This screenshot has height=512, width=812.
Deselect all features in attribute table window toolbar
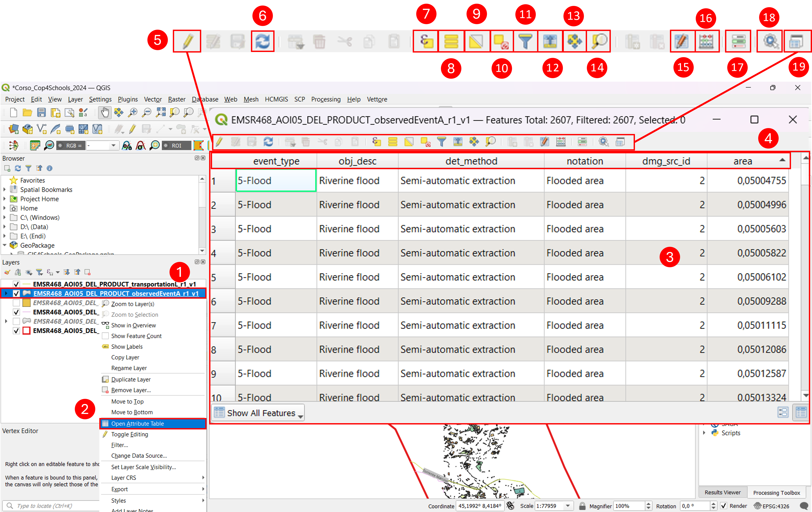pos(425,142)
